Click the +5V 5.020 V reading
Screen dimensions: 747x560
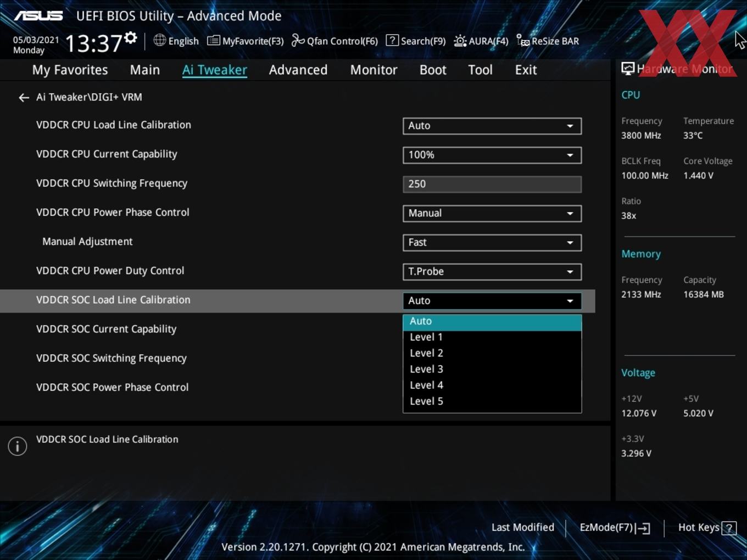(698, 413)
